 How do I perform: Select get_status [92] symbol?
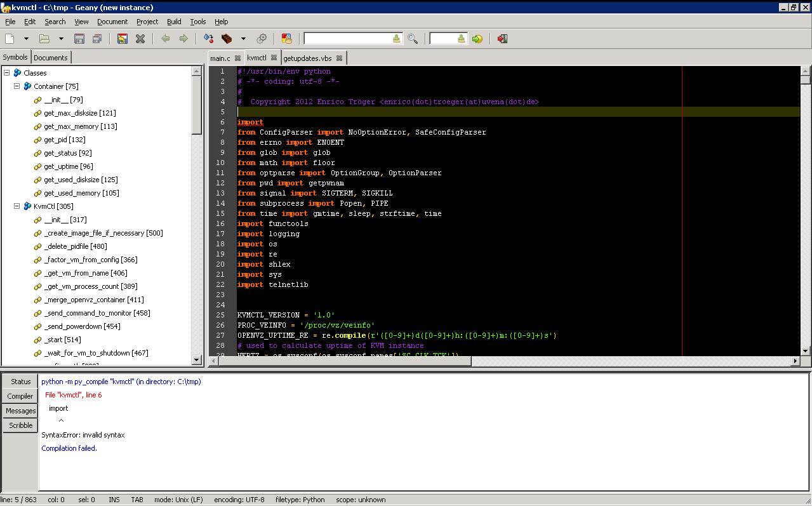[68, 153]
